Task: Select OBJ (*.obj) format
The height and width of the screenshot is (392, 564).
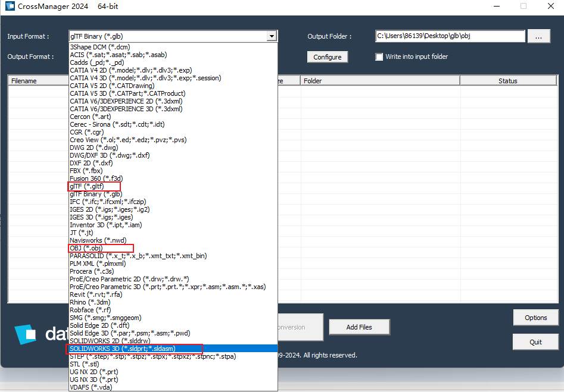Action: tap(173, 248)
